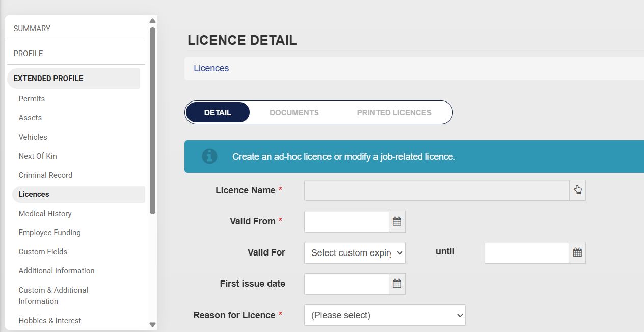Open the PRINTED LICENCES tab

[393, 112]
